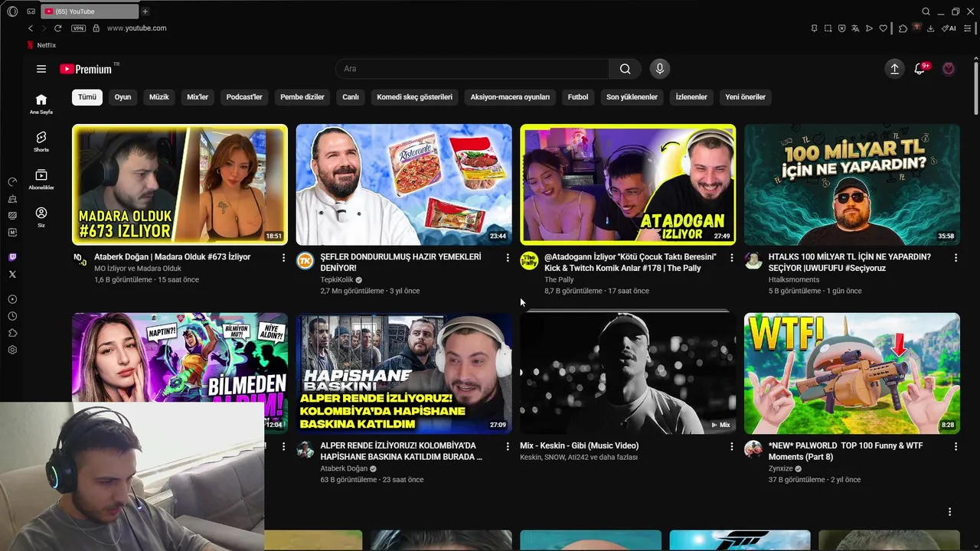This screenshot has height=551, width=980.
Task: Open the Easy Setup sliders icon
Action: [x=968, y=28]
